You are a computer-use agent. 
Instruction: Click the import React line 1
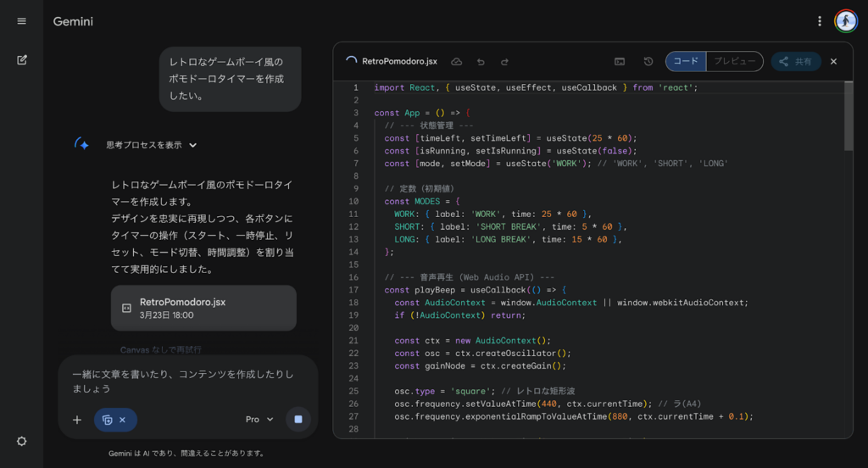pyautogui.click(x=536, y=87)
